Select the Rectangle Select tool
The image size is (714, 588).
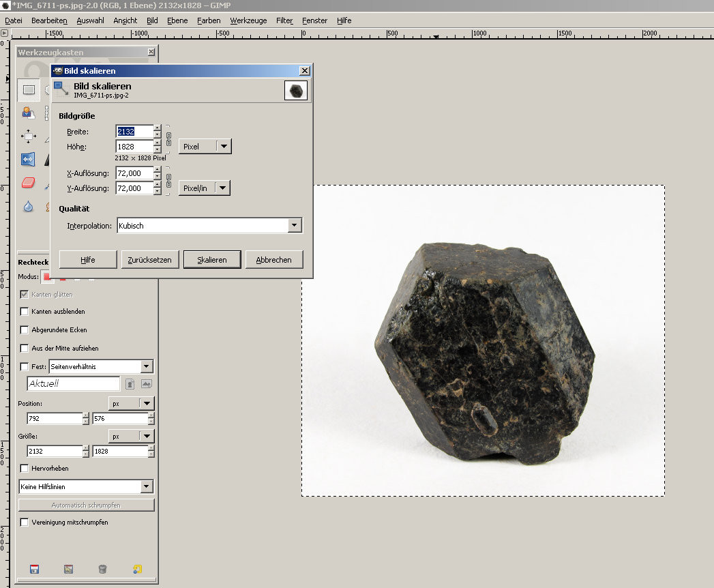point(29,89)
